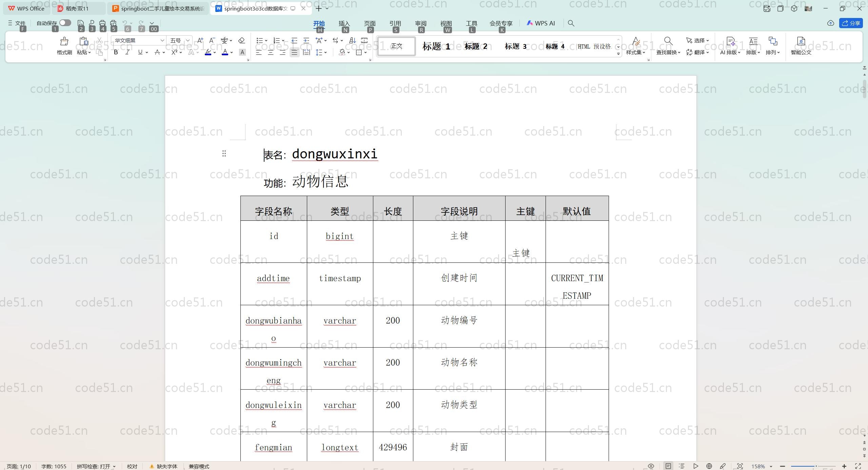Switch to outline view in status bar

[682, 466]
